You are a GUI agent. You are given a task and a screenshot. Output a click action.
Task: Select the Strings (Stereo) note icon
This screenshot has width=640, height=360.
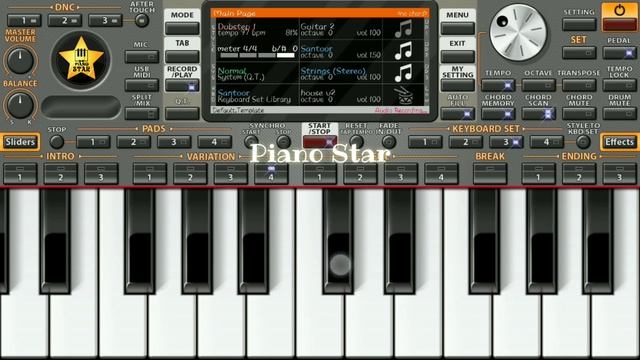pos(403,73)
